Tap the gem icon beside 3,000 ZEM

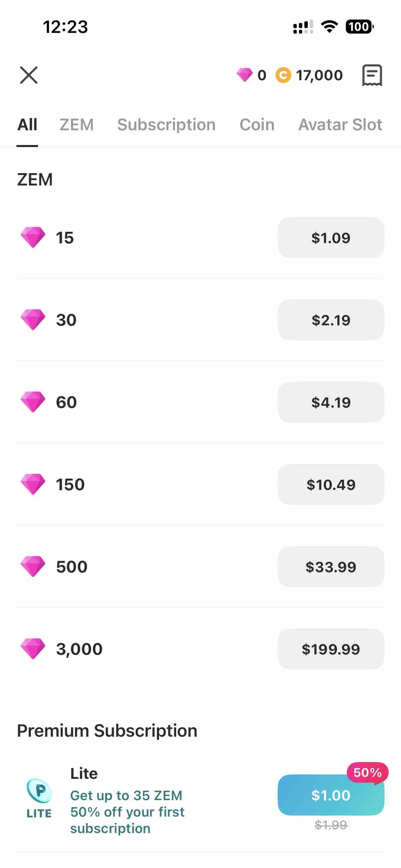tap(33, 649)
